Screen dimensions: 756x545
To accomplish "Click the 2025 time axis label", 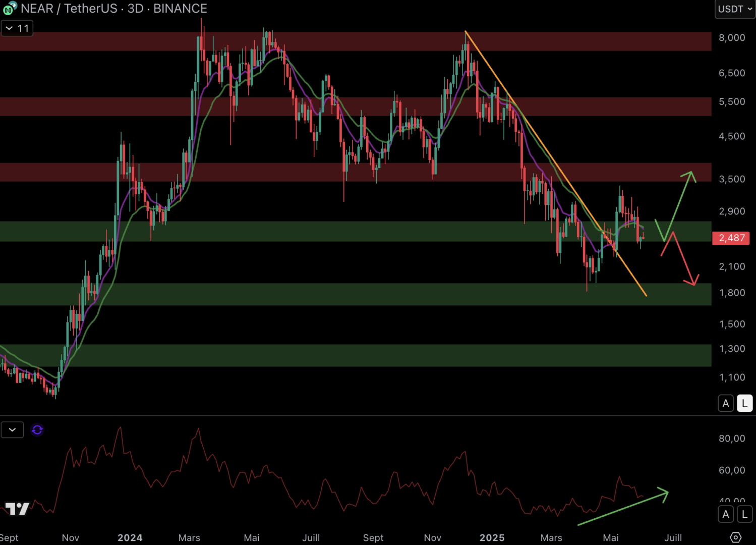I will click(x=492, y=538).
